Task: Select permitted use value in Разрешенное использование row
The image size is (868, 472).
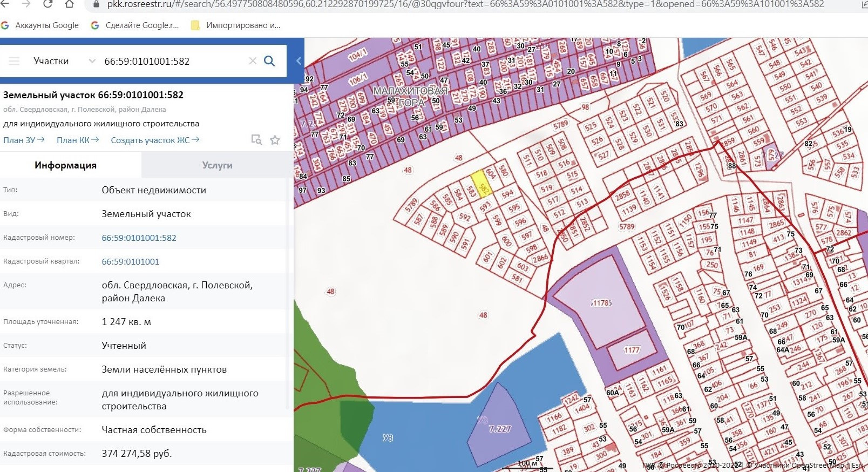Action: [x=180, y=400]
